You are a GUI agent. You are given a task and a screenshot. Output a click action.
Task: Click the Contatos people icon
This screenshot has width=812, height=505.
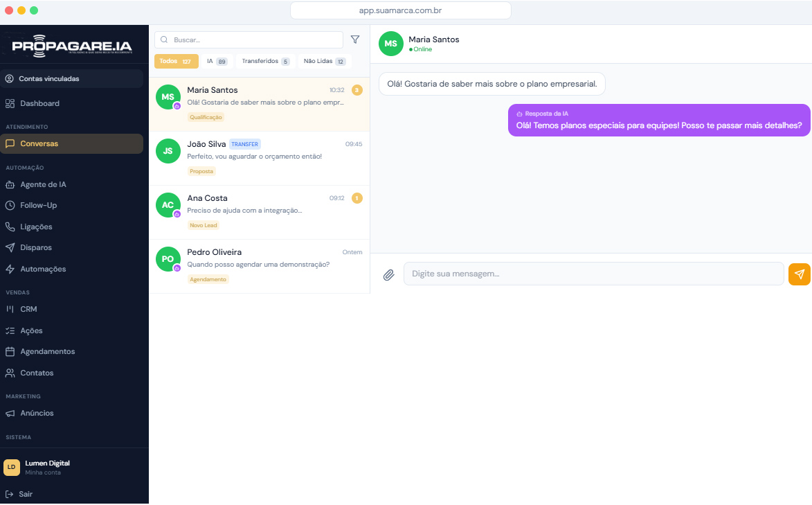10,373
